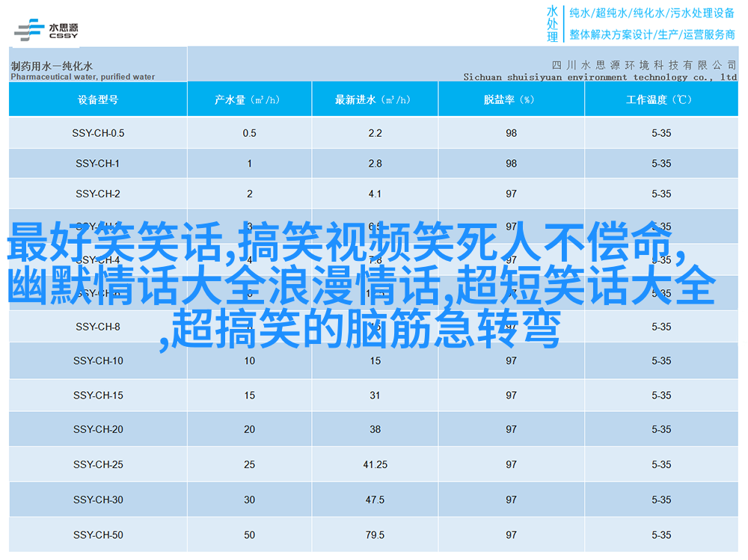Click the Sichuan shuisiyuan environment technology text

point(599,77)
